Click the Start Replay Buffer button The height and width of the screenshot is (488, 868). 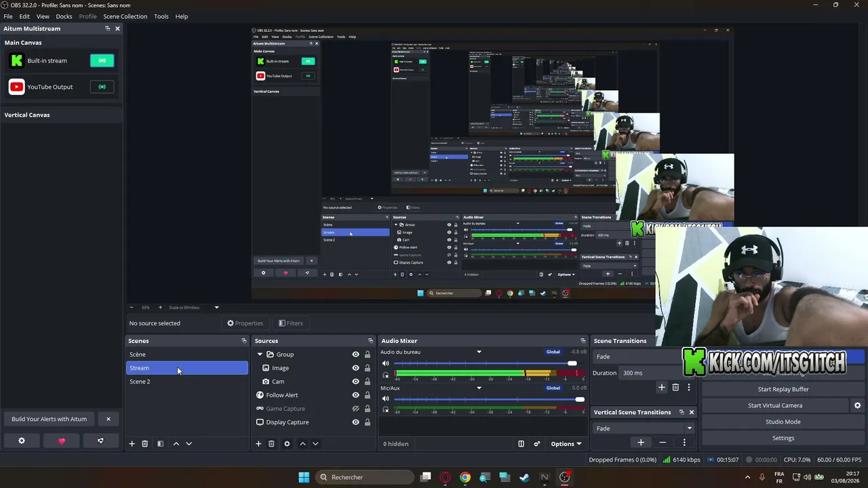point(783,389)
